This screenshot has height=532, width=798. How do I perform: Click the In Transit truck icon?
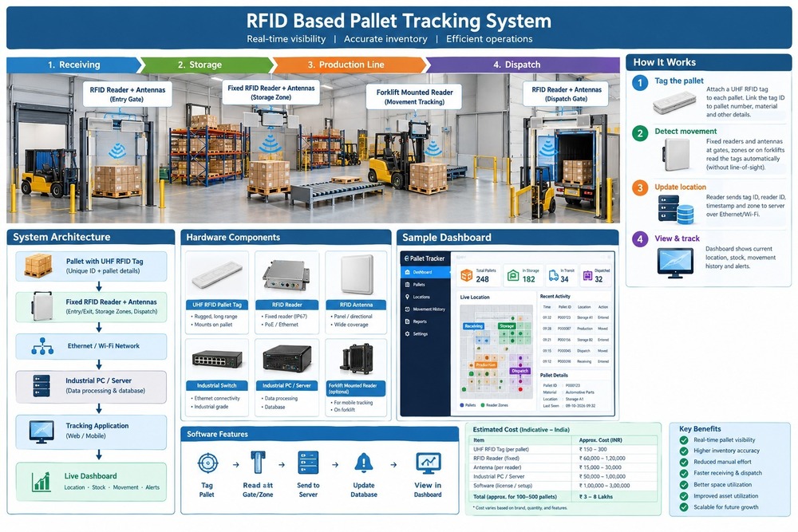coord(553,276)
